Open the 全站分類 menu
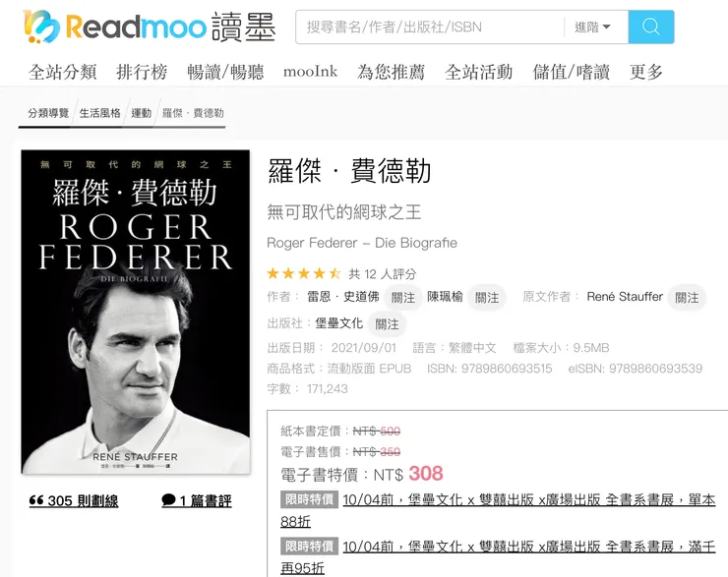Image resolution: width=728 pixels, height=577 pixels. [62, 72]
